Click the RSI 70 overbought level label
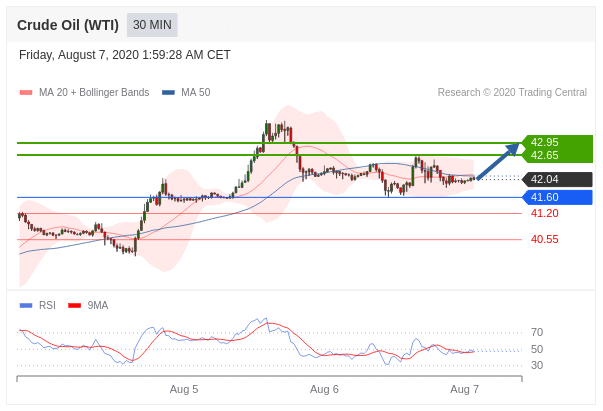Viewport: 603px width, 411px height. point(537,332)
